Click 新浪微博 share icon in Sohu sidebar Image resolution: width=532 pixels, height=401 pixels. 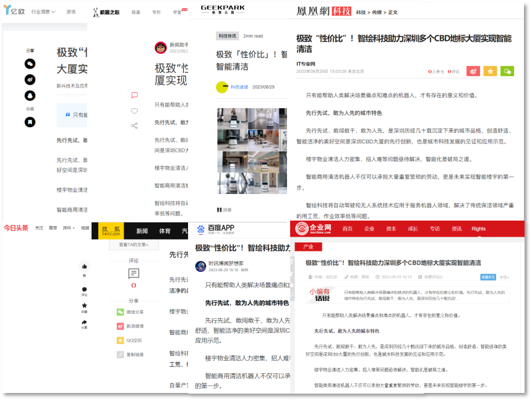121,326
